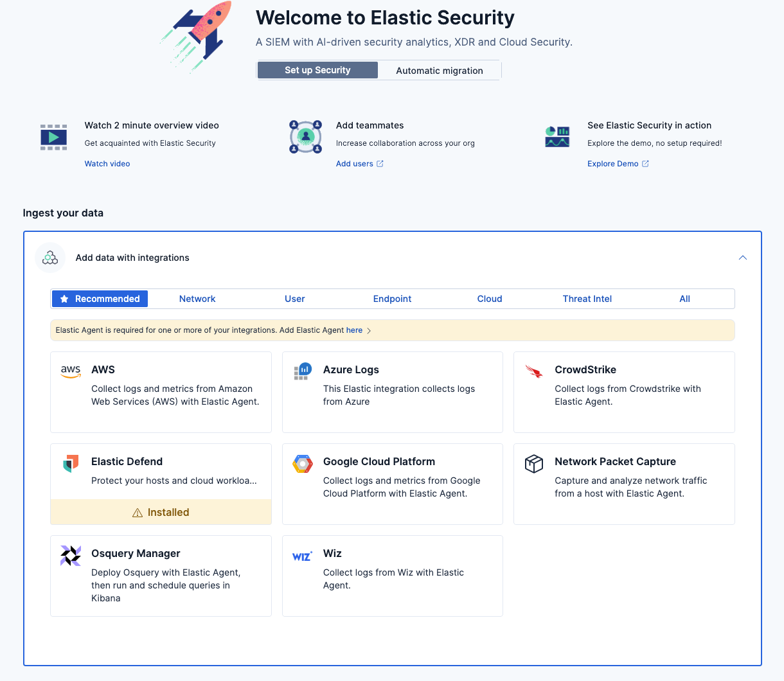Viewport: 784px width, 681px height.
Task: Click the Wiz logo icon
Action: pyautogui.click(x=303, y=556)
